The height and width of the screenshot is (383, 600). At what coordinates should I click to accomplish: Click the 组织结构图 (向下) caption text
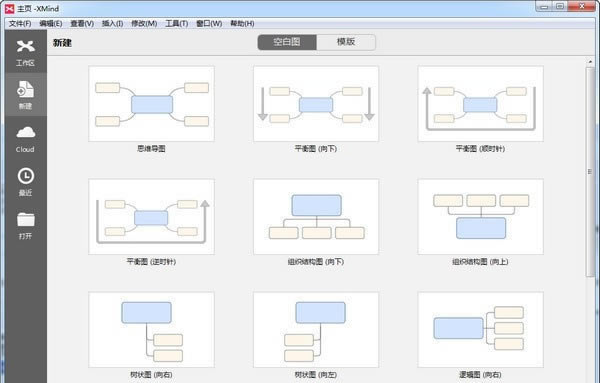point(316,262)
